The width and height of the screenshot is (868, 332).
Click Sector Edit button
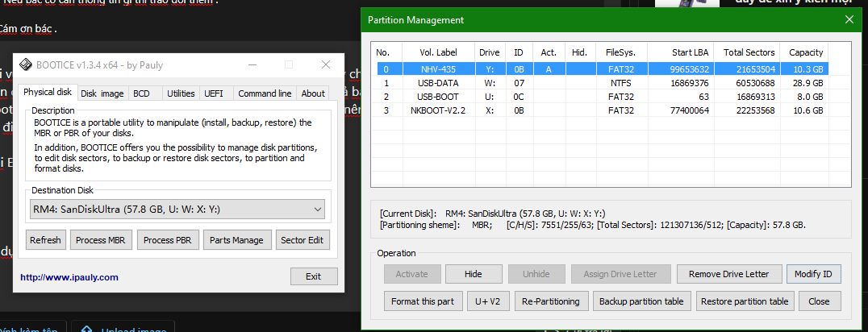(x=303, y=240)
